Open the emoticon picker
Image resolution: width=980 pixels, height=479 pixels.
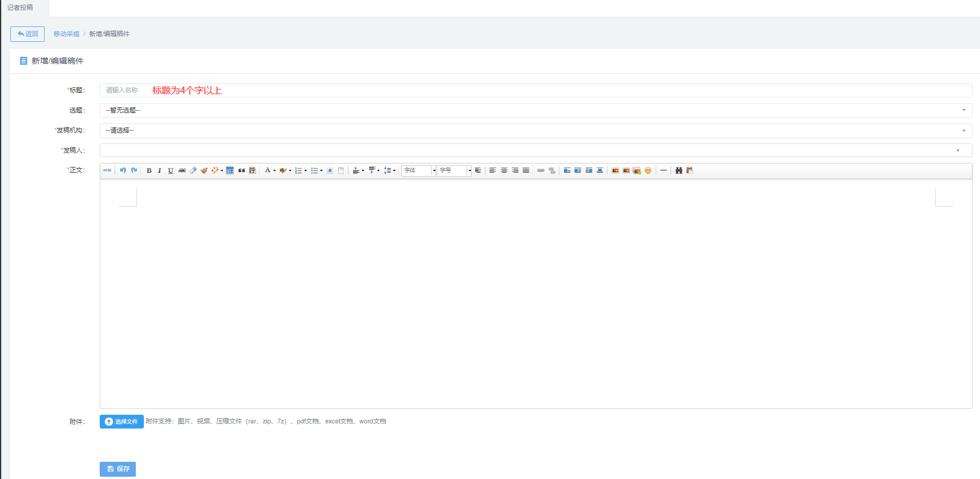coord(648,170)
